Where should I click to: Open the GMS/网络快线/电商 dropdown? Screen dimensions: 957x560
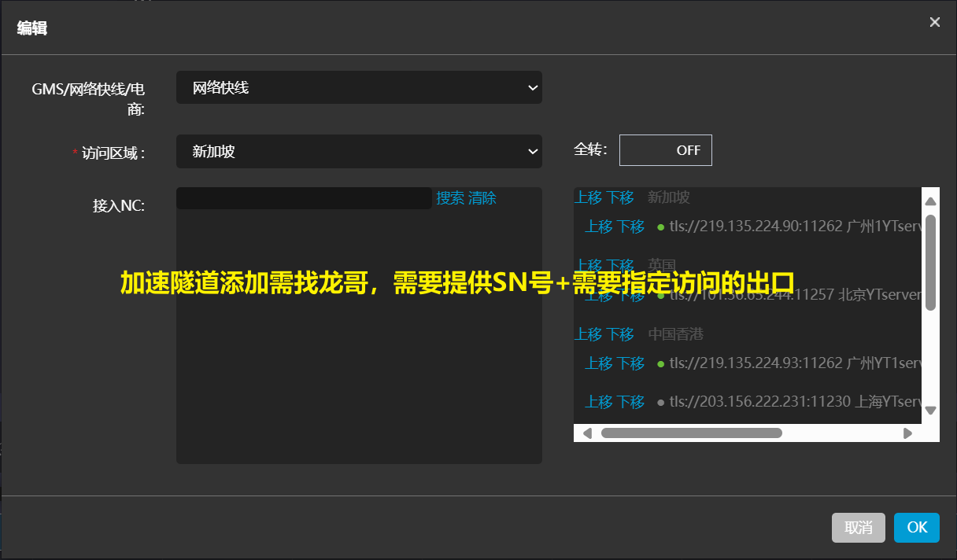click(x=359, y=87)
